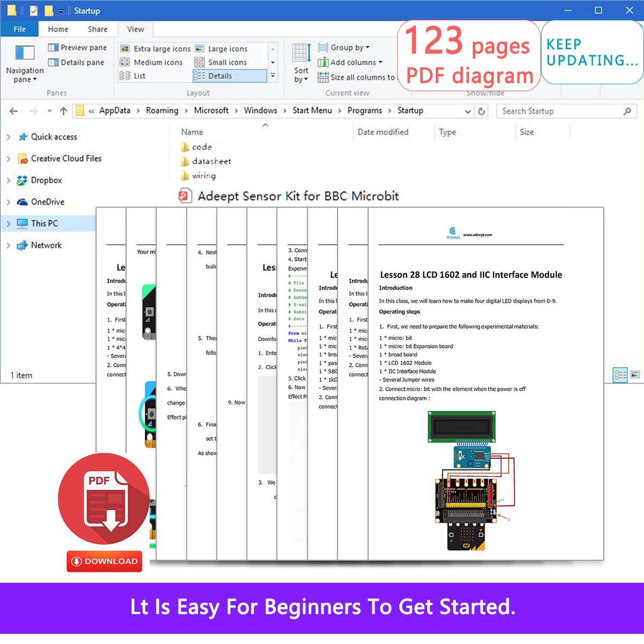Navigate up one folder level with up arrow
Image resolution: width=644 pixels, height=644 pixels.
pyautogui.click(x=63, y=111)
